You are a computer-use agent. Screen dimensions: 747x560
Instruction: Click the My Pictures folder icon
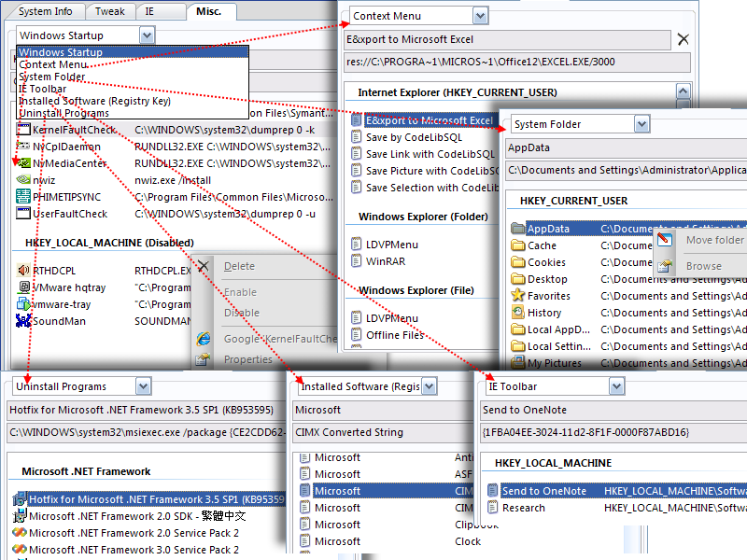(518, 363)
